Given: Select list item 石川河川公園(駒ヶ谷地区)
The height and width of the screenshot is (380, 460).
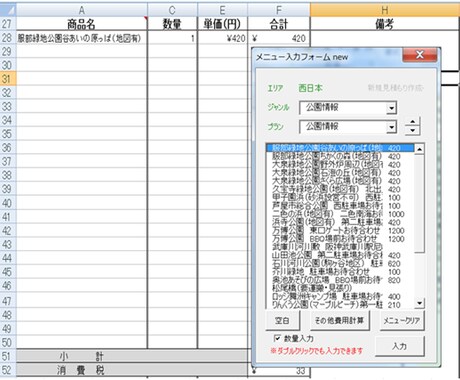Looking at the screenshot, I should [x=340, y=263].
